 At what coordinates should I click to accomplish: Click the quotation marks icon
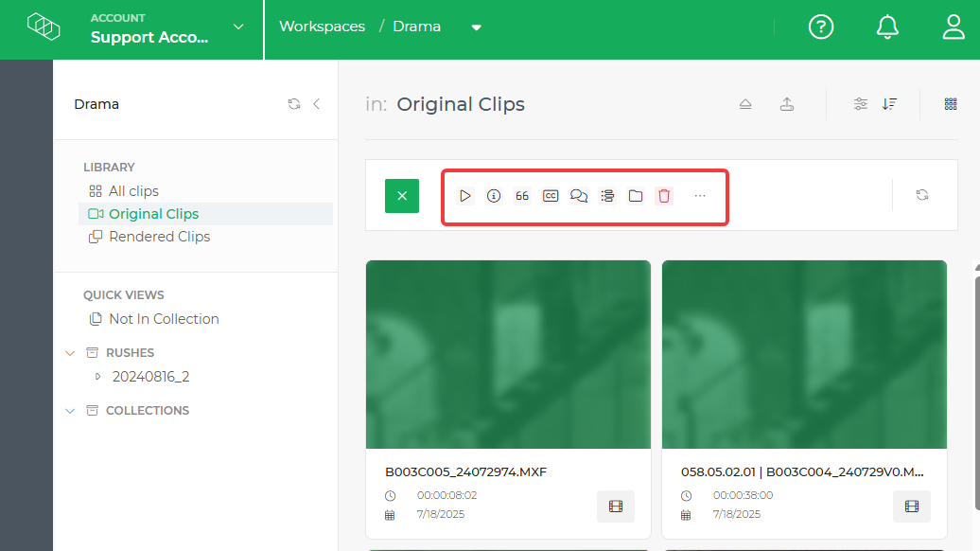(x=522, y=196)
